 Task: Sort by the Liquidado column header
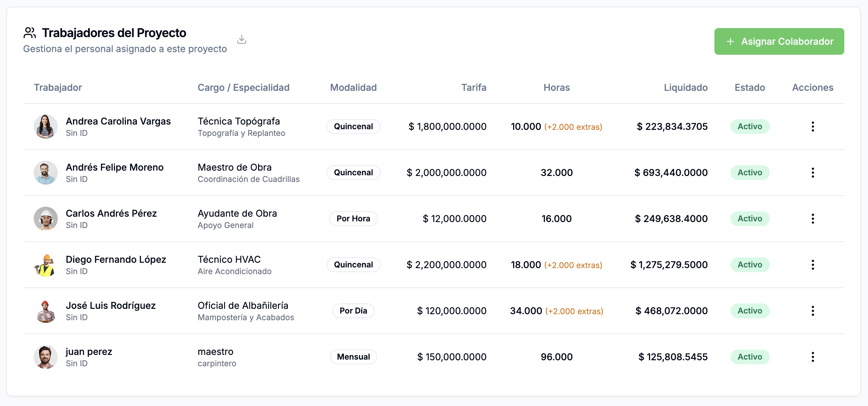[x=685, y=87]
